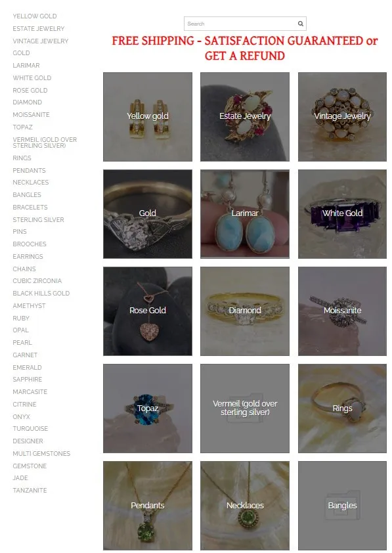The image size is (392, 553).
Task: Open the Estate Jewelry category tile
Action: [245, 117]
